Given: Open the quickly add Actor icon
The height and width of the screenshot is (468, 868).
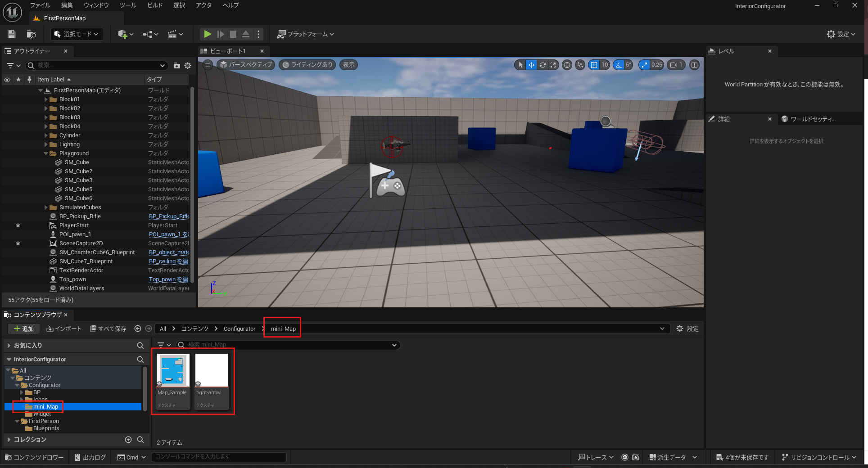Looking at the screenshot, I should click(122, 34).
